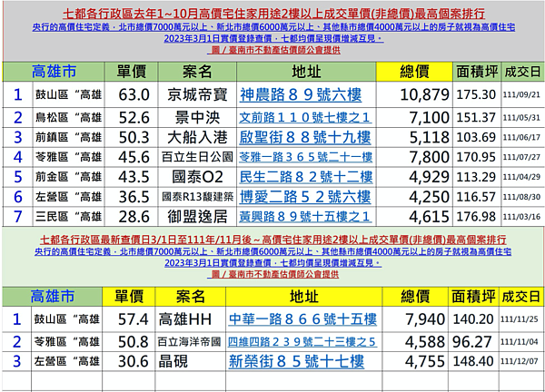The width and height of the screenshot is (545, 392).
Task: Select district cell 鳥松區
Action: [x=69, y=118]
